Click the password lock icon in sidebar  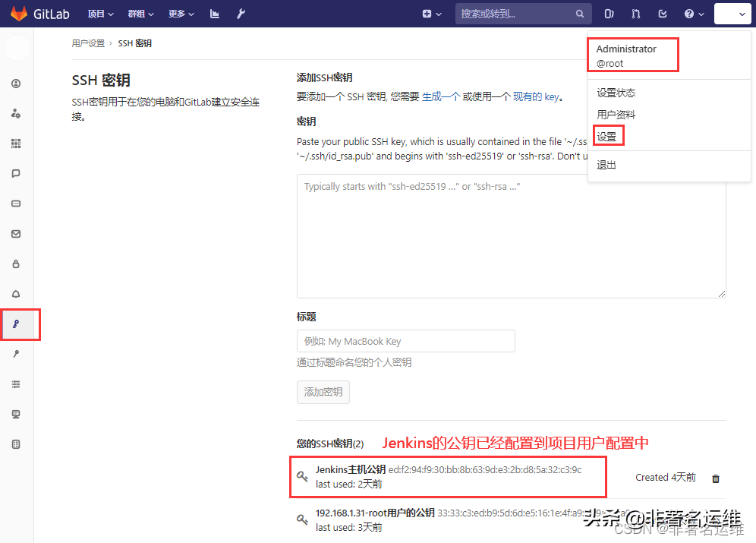16,264
